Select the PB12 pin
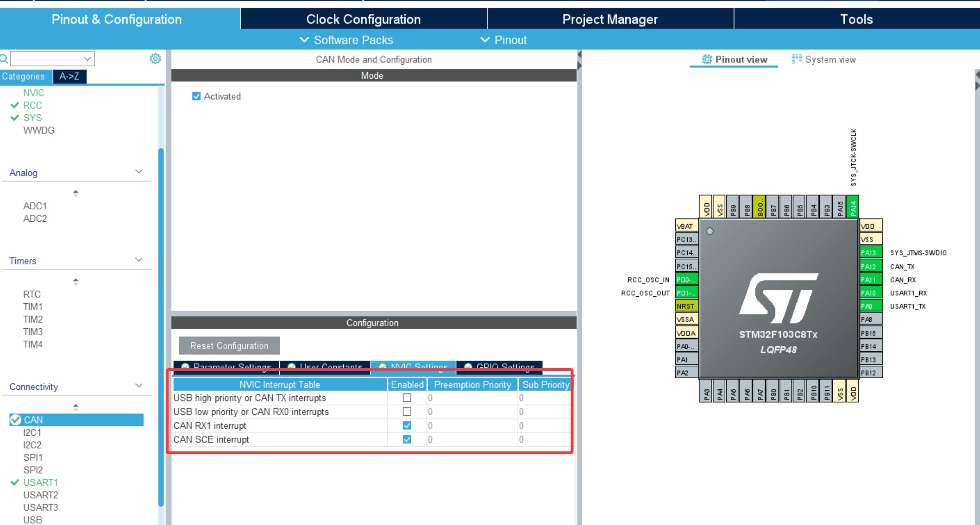Screen dimensions: 980x525 (871, 373)
